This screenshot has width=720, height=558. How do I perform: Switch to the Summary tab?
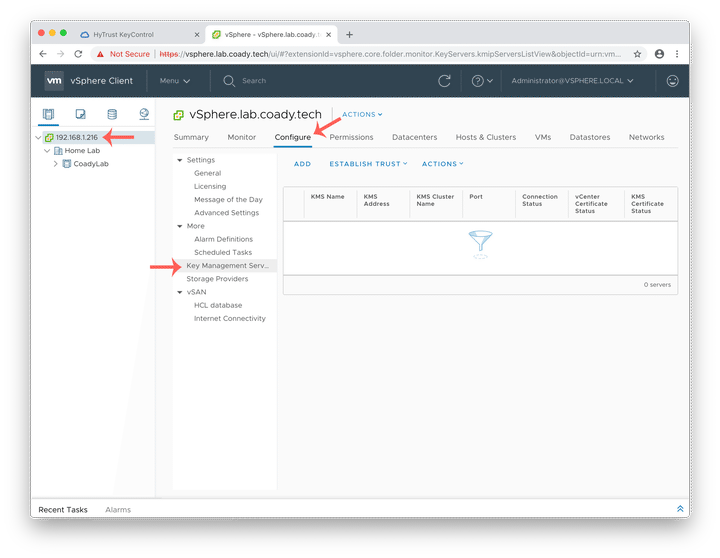191,137
